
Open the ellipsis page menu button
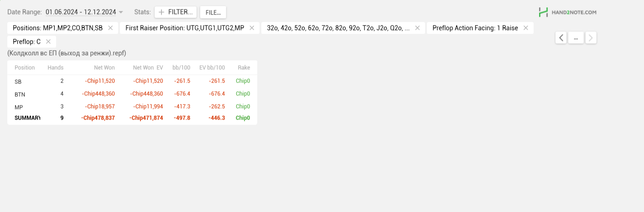pos(576,38)
